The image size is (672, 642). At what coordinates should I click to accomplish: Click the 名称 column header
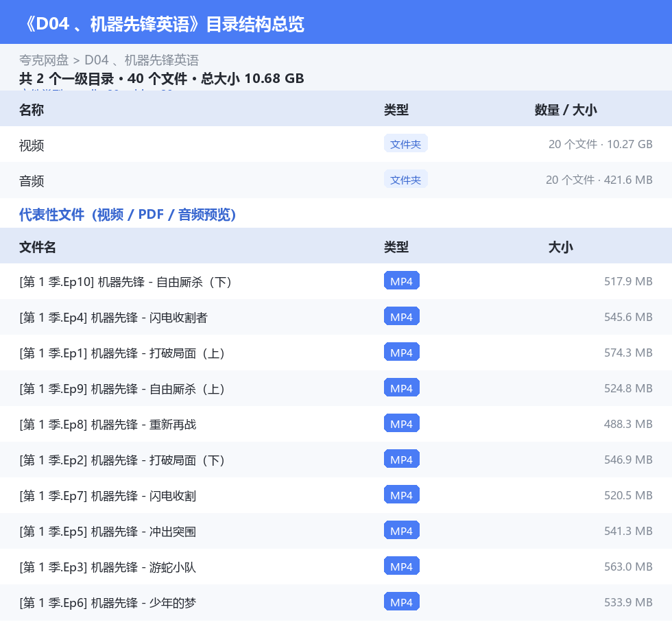coord(32,110)
